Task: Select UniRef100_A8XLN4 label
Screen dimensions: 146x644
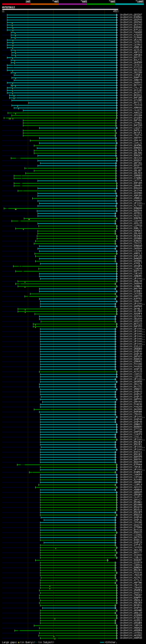Action: [x=131, y=550]
